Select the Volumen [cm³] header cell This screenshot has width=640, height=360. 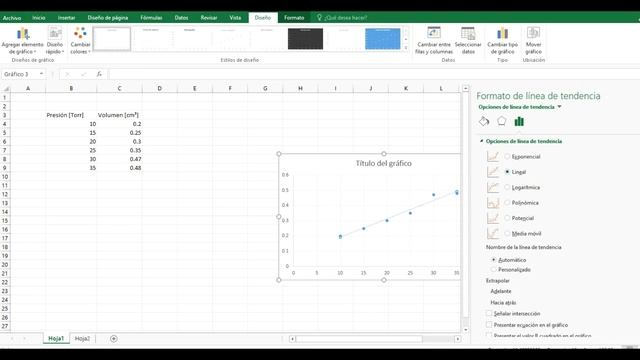coord(119,115)
